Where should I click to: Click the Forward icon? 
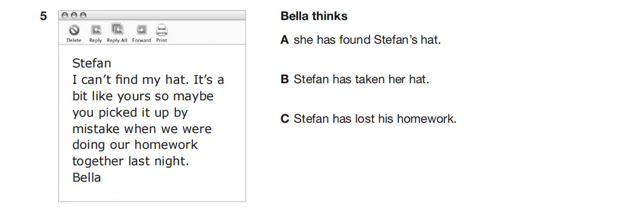(x=141, y=30)
